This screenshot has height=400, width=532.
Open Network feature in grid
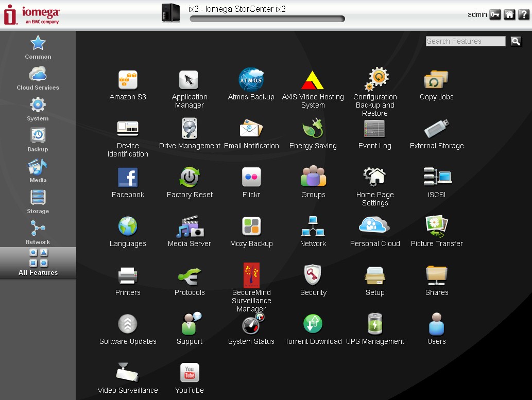[313, 231]
